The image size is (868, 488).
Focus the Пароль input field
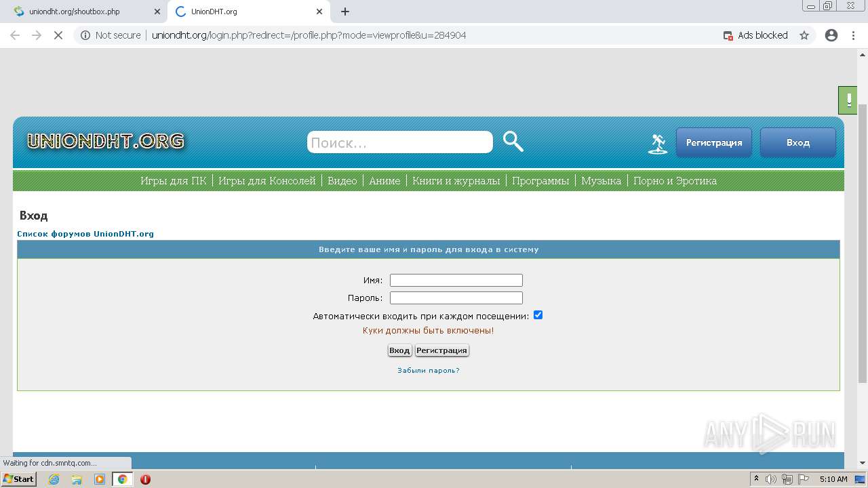coord(456,298)
